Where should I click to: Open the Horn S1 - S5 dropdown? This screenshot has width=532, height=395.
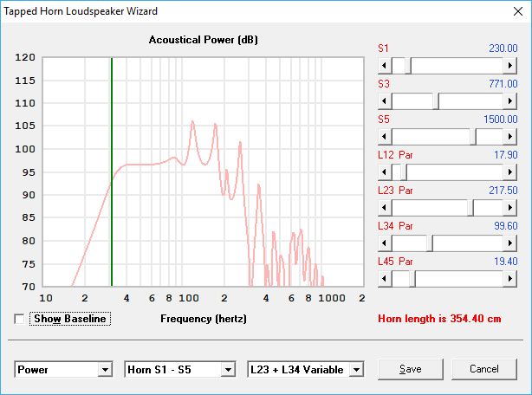[x=229, y=370]
